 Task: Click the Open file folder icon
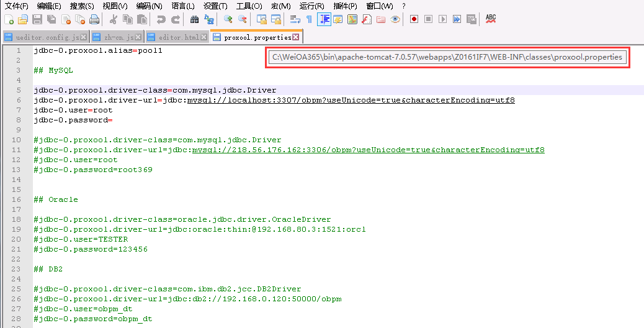[x=22, y=19]
